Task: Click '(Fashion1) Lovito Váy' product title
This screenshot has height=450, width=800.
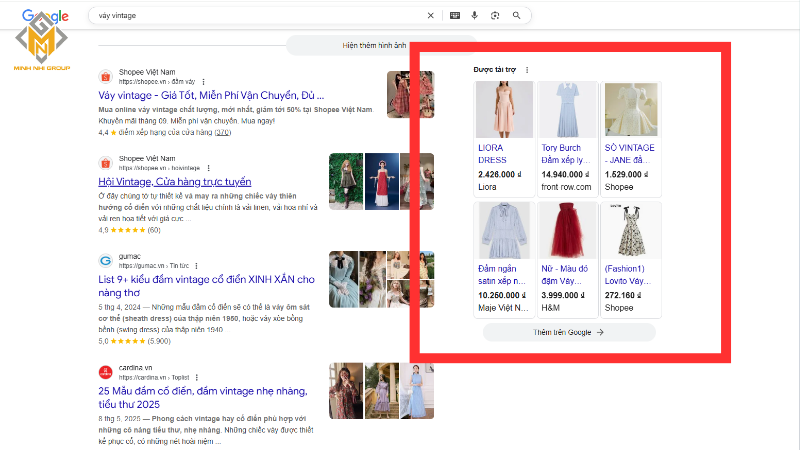Action: (x=628, y=274)
